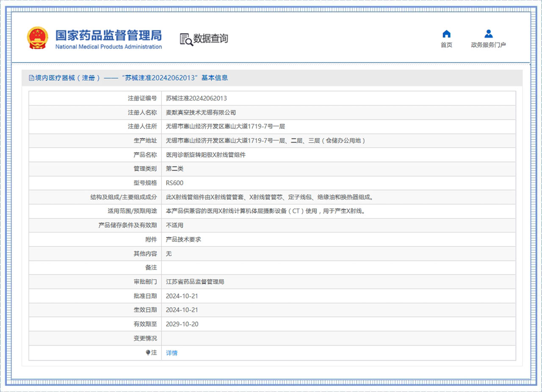
Task: Go to 首页 via the house icon
Action: [446, 34]
